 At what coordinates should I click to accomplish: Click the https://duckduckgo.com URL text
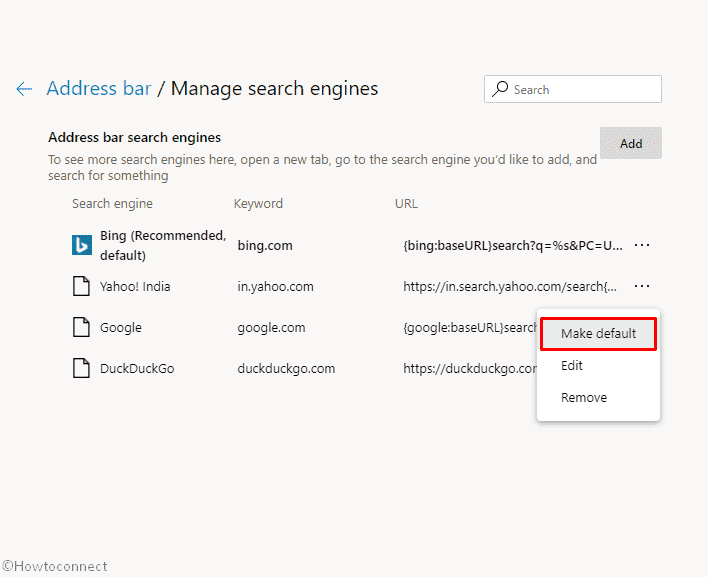(x=470, y=369)
